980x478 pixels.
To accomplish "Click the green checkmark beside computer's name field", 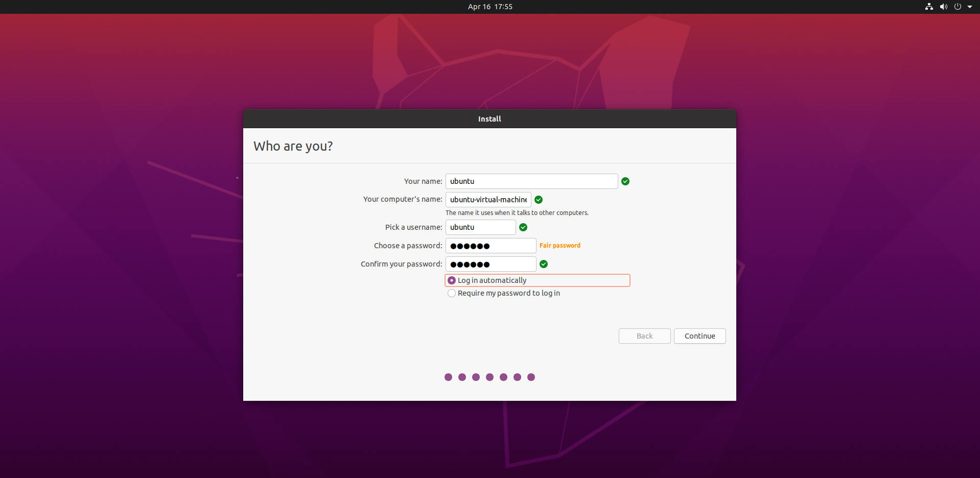I will pos(539,200).
